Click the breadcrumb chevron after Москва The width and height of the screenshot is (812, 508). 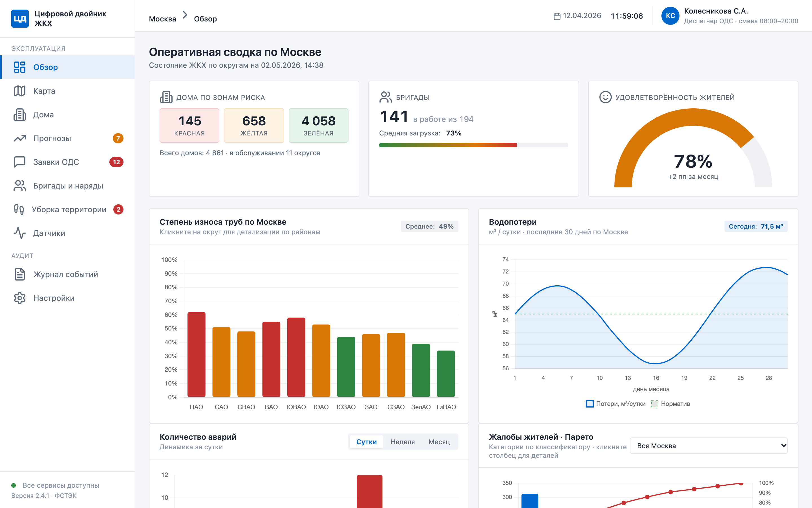[185, 15]
